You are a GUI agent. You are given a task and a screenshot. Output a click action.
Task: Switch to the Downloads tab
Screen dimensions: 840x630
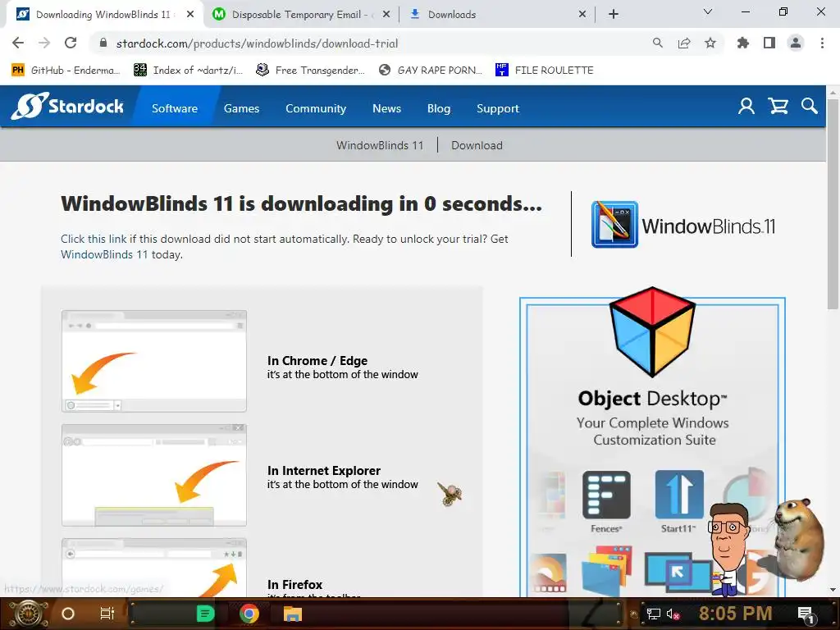[x=498, y=15]
